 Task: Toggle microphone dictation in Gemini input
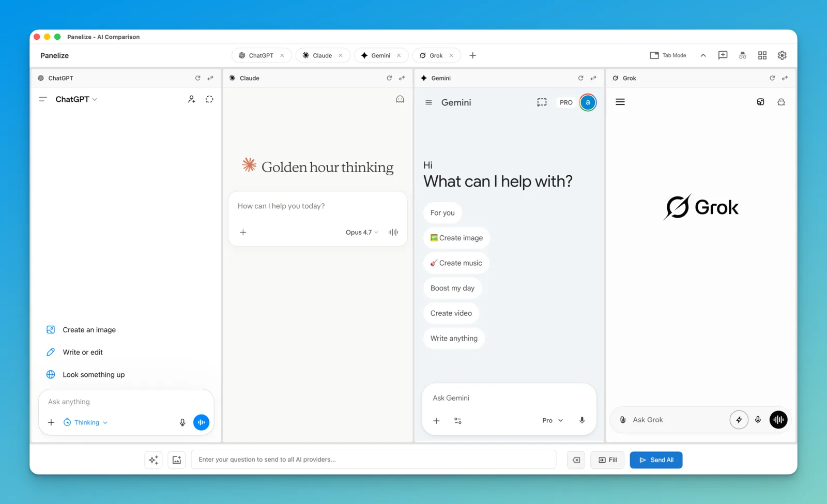pos(582,420)
